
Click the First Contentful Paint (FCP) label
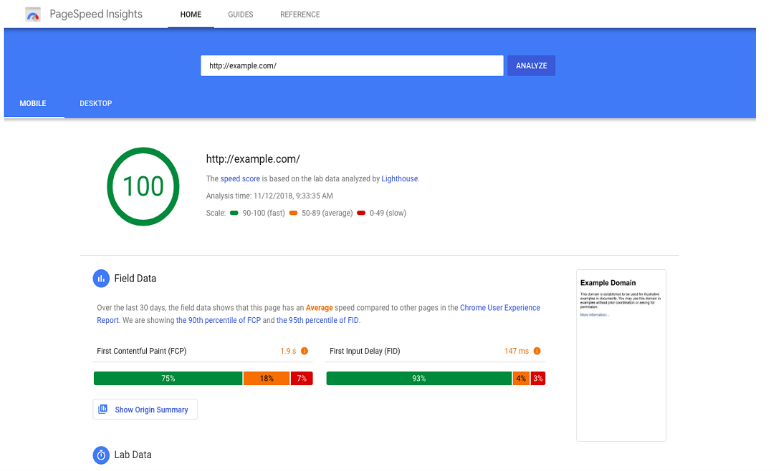tap(142, 351)
